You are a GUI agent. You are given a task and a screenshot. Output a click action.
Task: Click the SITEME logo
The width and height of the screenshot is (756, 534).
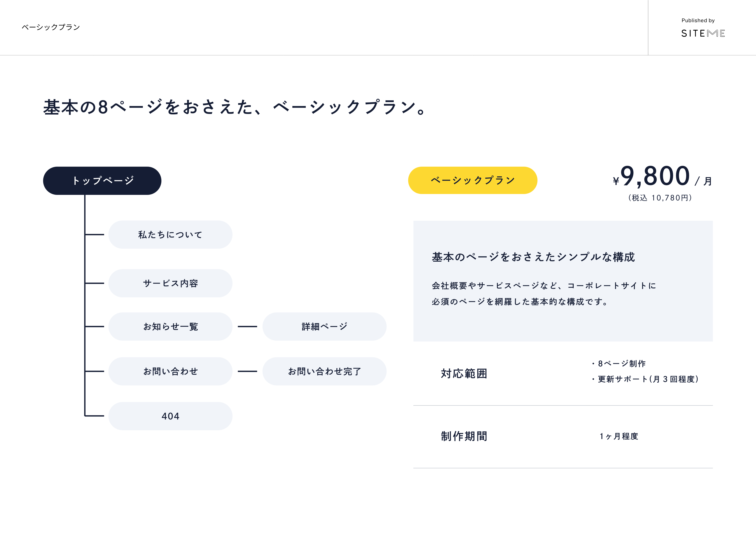pyautogui.click(x=703, y=33)
